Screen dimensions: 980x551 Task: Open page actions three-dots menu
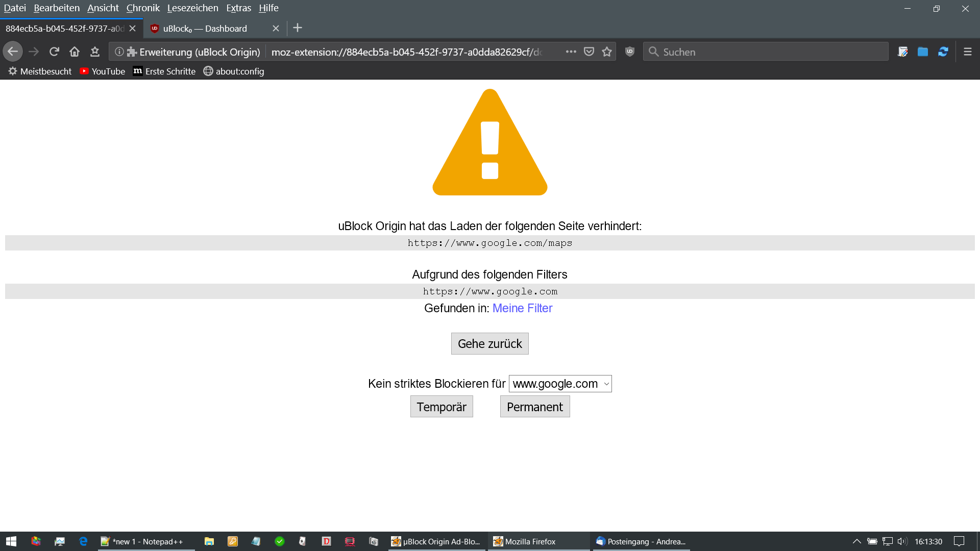coord(571,52)
